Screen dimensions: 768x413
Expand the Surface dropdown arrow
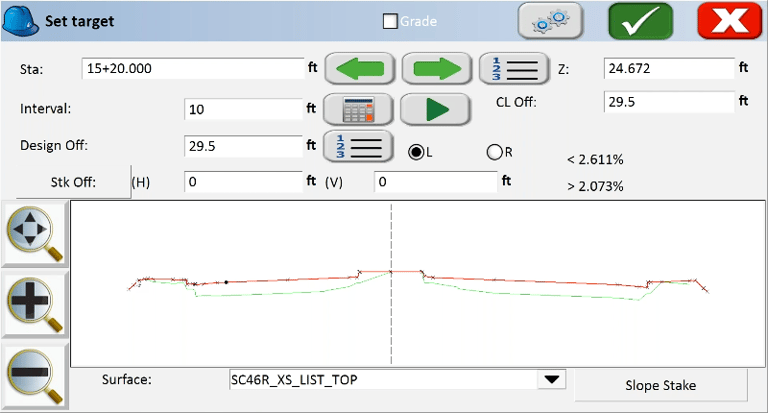point(552,380)
